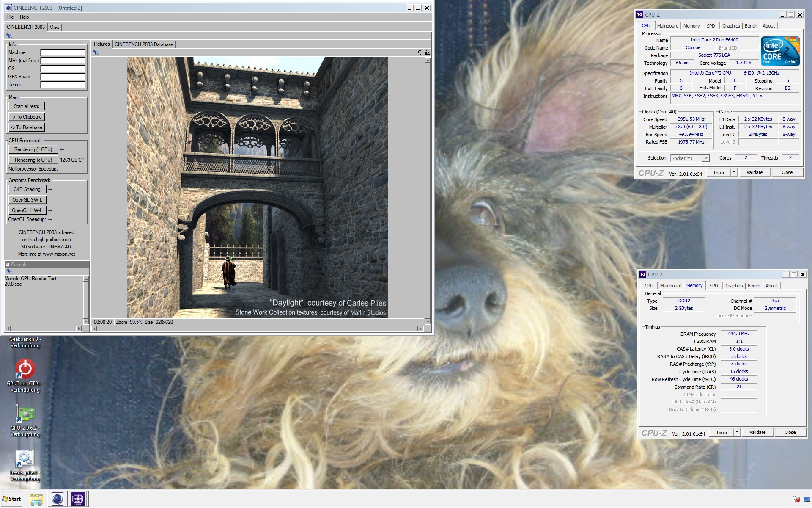
Task: Click the 1263 CB-CPU score text
Action: pyautogui.click(x=73, y=160)
